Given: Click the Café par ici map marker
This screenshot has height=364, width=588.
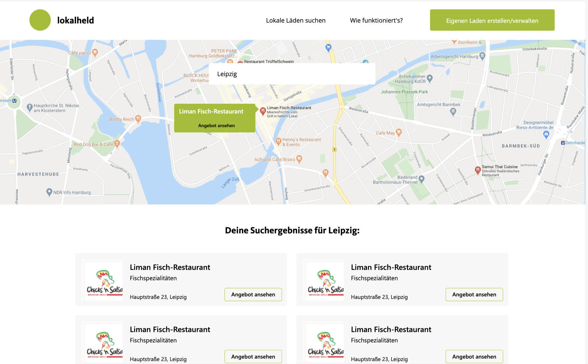Looking at the screenshot, I should pos(95,52).
